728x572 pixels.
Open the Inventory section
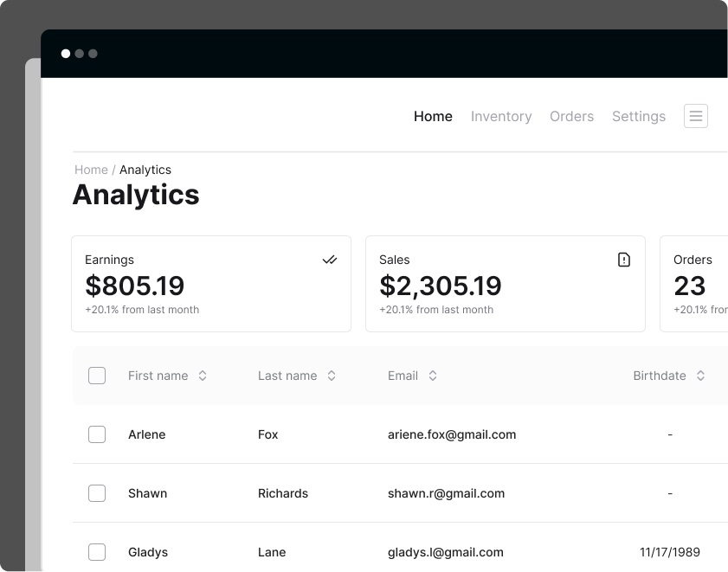(x=501, y=116)
